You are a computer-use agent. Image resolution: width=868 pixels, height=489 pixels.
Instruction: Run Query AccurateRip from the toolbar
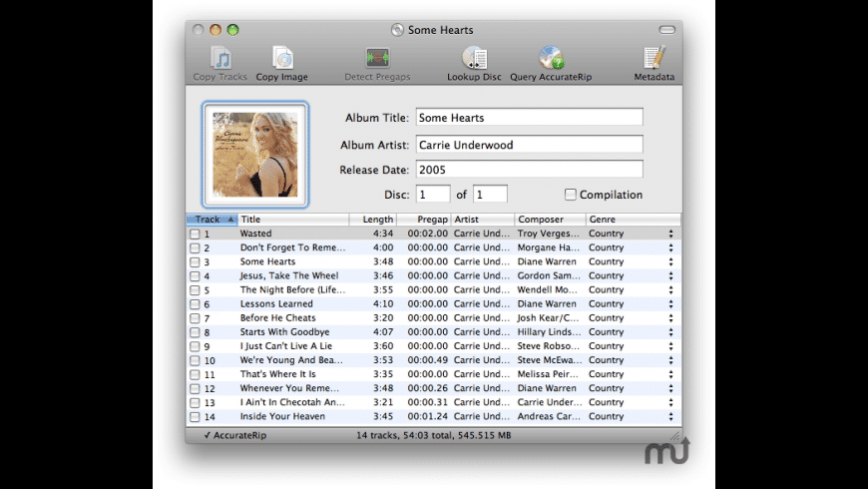(x=551, y=64)
